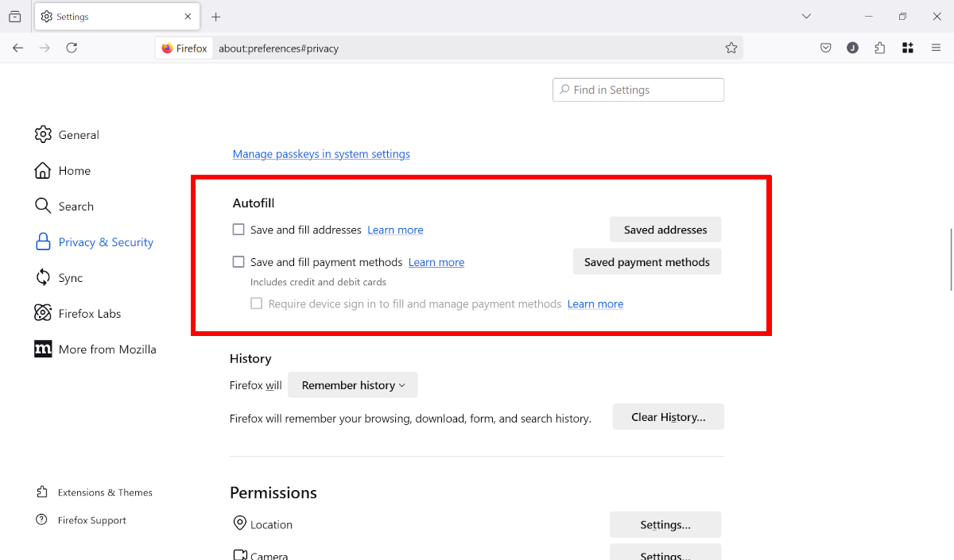Click the More from Mozilla icon
954x560 pixels.
[43, 349]
